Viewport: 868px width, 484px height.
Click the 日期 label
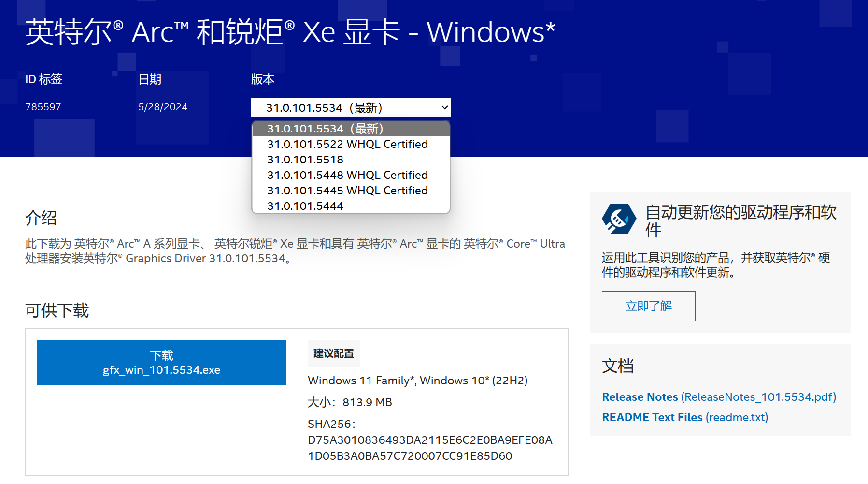[x=150, y=79]
